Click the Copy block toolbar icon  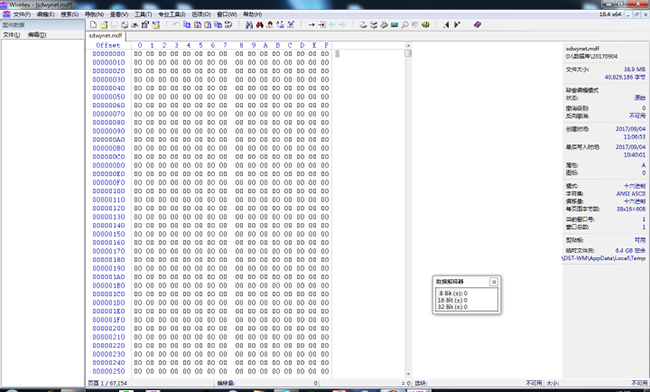coord(187,25)
